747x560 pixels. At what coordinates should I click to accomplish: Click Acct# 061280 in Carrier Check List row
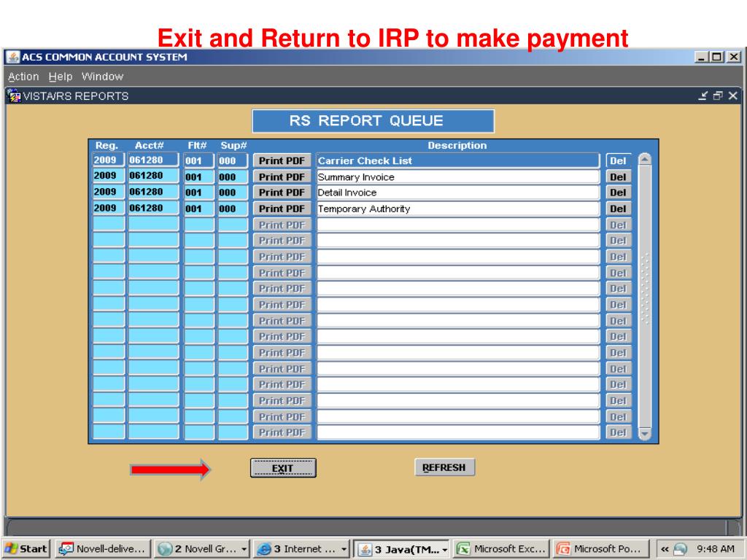point(153,160)
